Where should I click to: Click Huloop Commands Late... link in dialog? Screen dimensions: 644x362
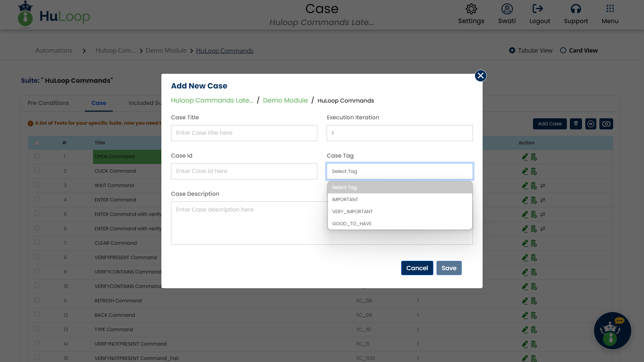212,100
